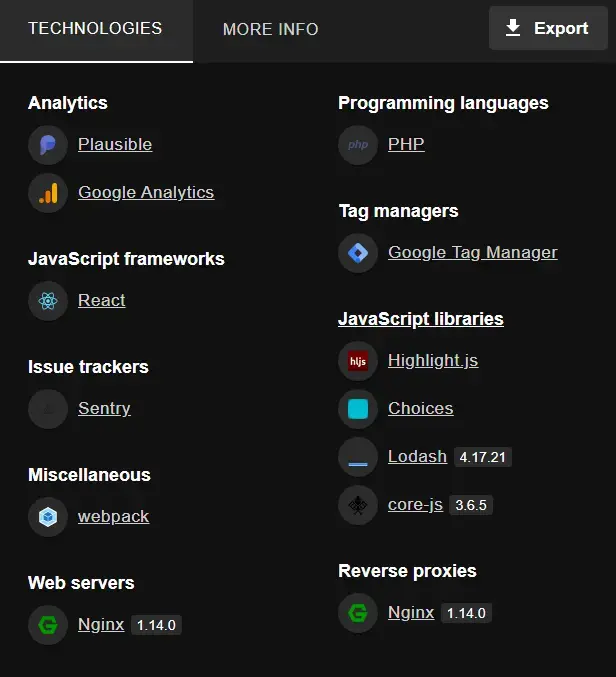Click the webpack cube icon

pyautogui.click(x=48, y=516)
